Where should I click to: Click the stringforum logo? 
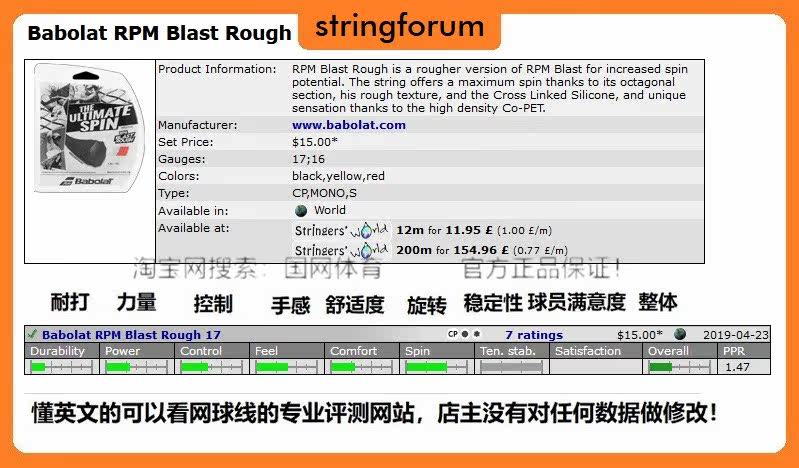pos(400,27)
